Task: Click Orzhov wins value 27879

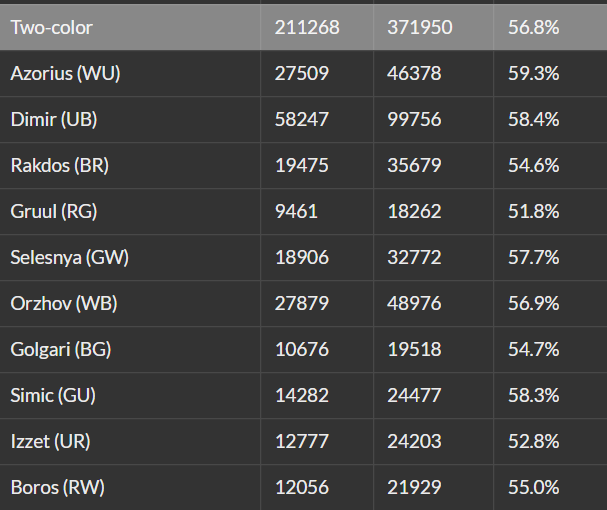Action: click(x=302, y=303)
